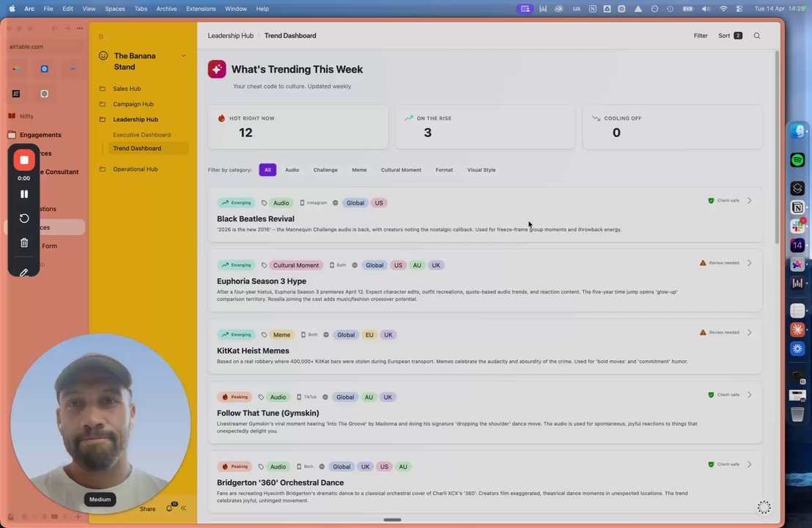Open Notion from the dock
The width and height of the screenshot is (812, 528).
797,208
